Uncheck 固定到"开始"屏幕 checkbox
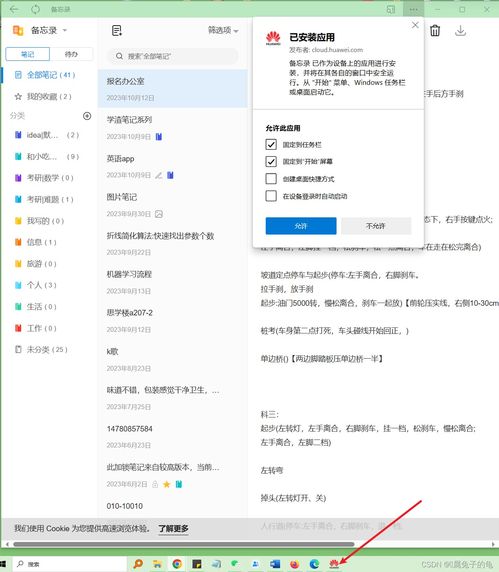 tap(271, 161)
